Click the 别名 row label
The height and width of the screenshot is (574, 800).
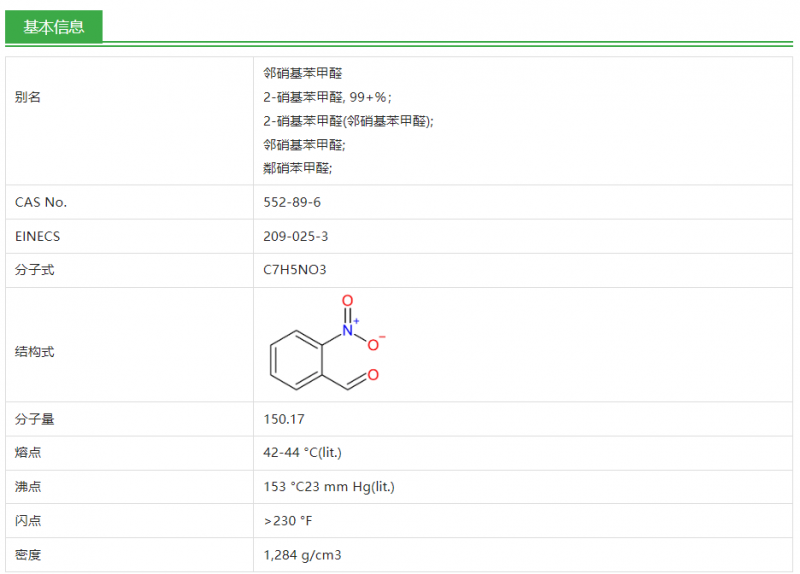[28, 97]
